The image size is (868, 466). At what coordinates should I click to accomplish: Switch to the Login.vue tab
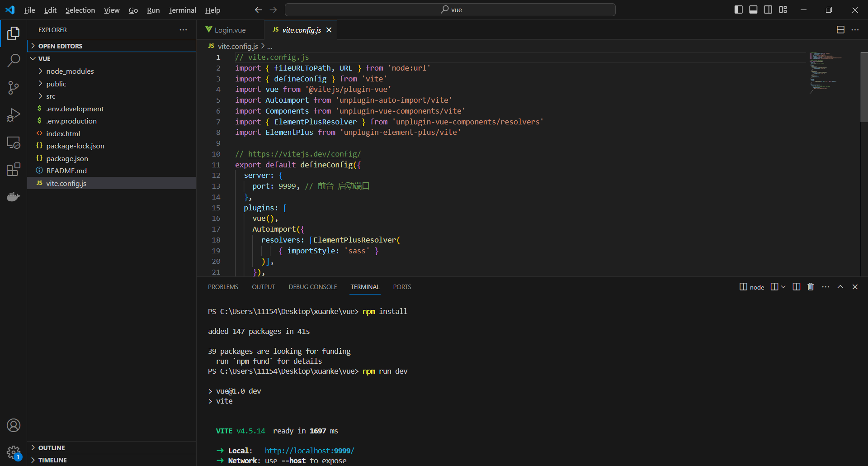pos(230,30)
